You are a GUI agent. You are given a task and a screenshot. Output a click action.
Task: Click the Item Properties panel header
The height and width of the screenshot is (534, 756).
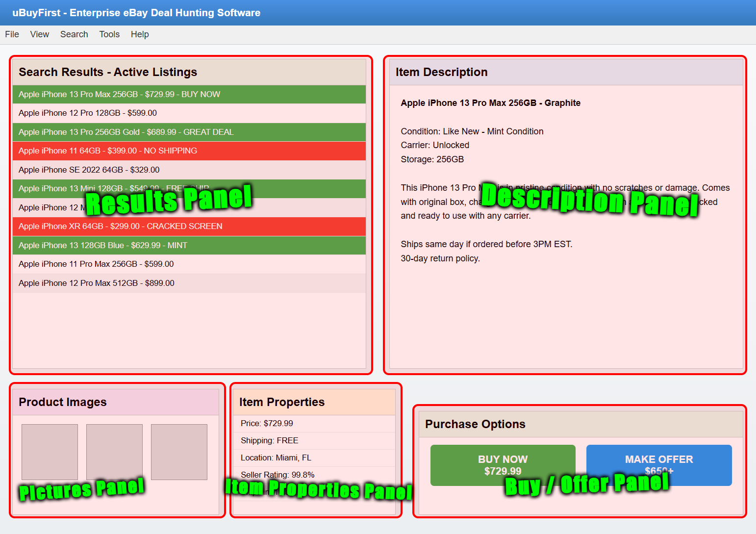[x=314, y=402]
